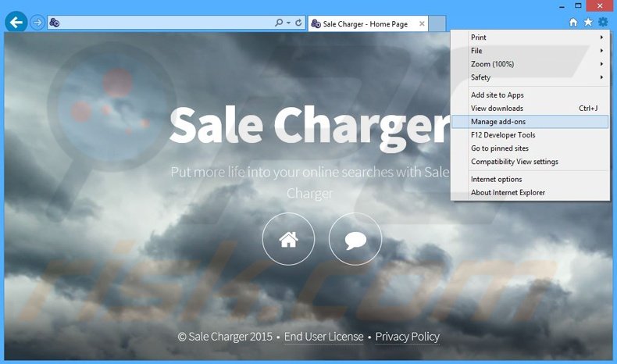617x364 pixels.
Task: Expand the Safety submenu arrow
Action: click(x=601, y=77)
